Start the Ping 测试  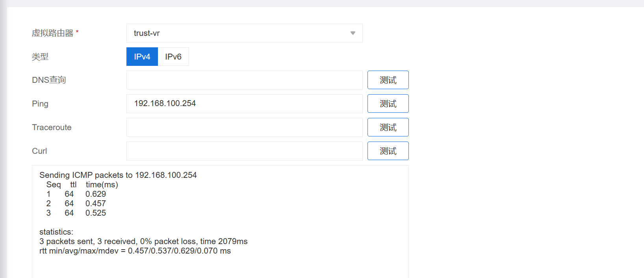coord(388,104)
